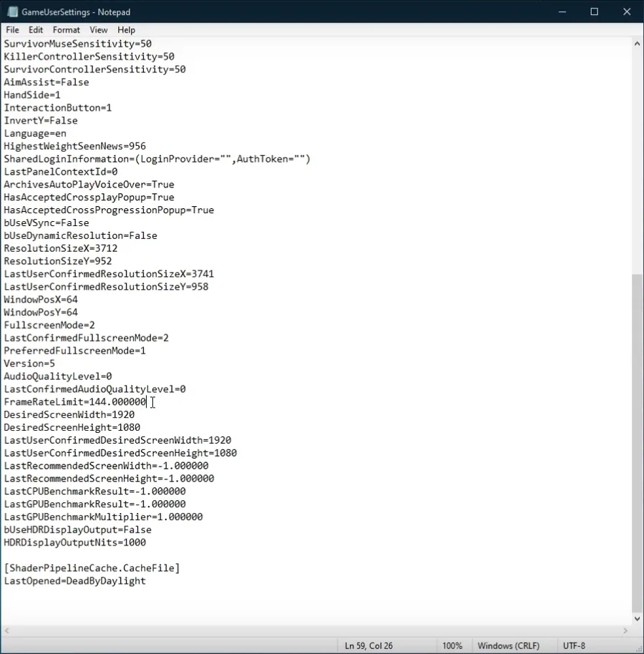
Task: Open the View menu
Action: click(x=99, y=30)
